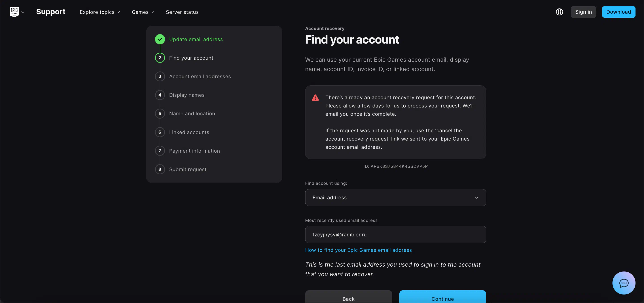Click the step 5 number circle
This screenshot has width=644, height=303.
click(160, 114)
